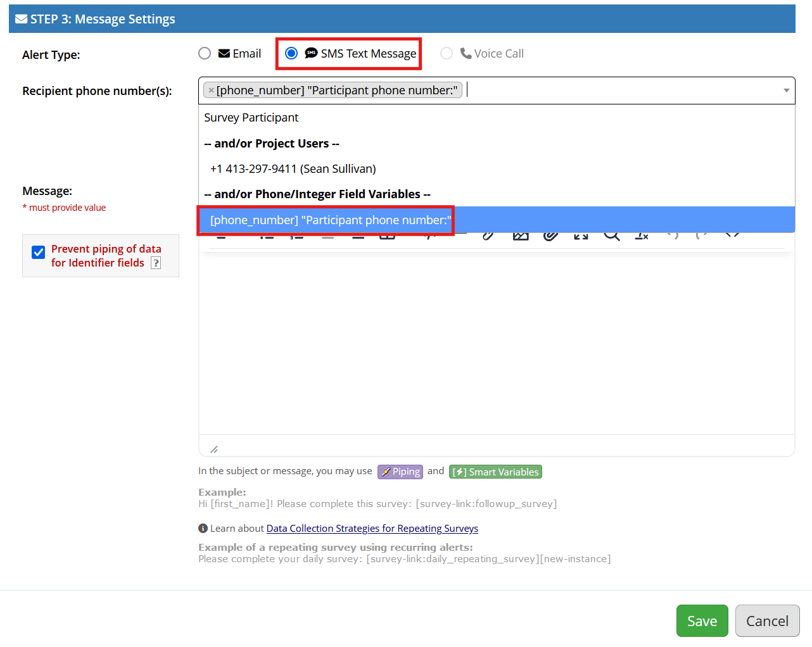The image size is (812, 647).
Task: Click the clear formatting icon in editor toolbar
Action: [x=642, y=236]
